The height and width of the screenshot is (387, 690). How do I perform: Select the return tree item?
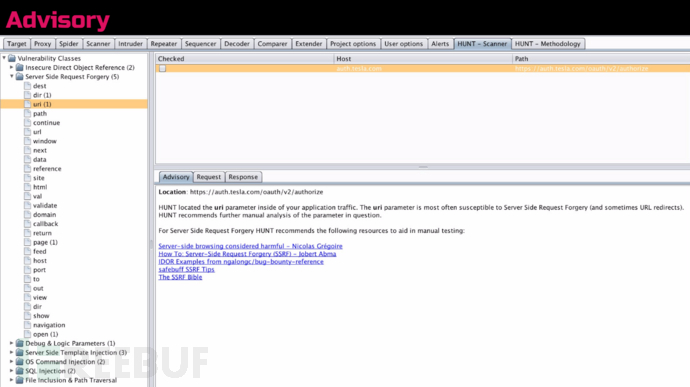(42, 233)
